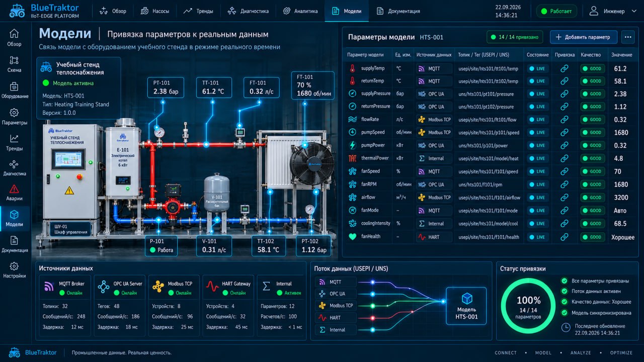Viewport: 644px width, 362px height.
Task: Click the value 68.5 in the coolingIntensity row
Action: [620, 224]
